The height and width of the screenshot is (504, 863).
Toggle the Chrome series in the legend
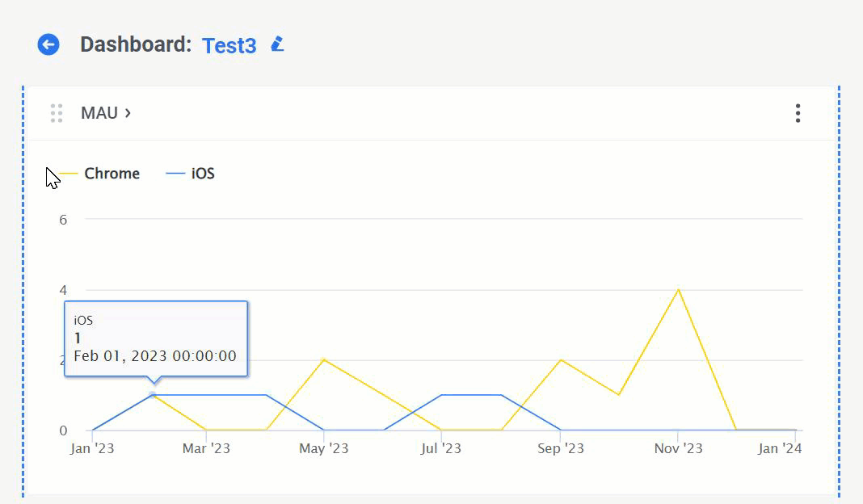pos(112,174)
